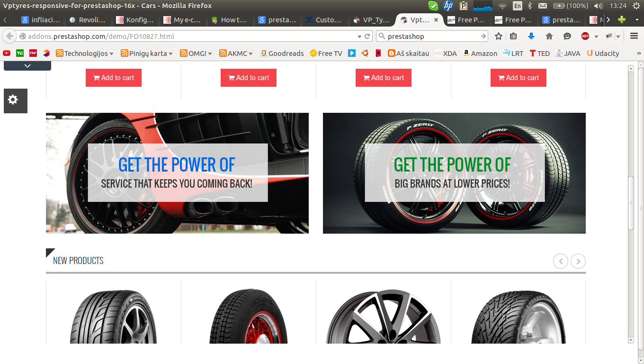The height and width of the screenshot is (364, 644).
Task: Open the Goodreads bookmark
Action: coord(282,54)
